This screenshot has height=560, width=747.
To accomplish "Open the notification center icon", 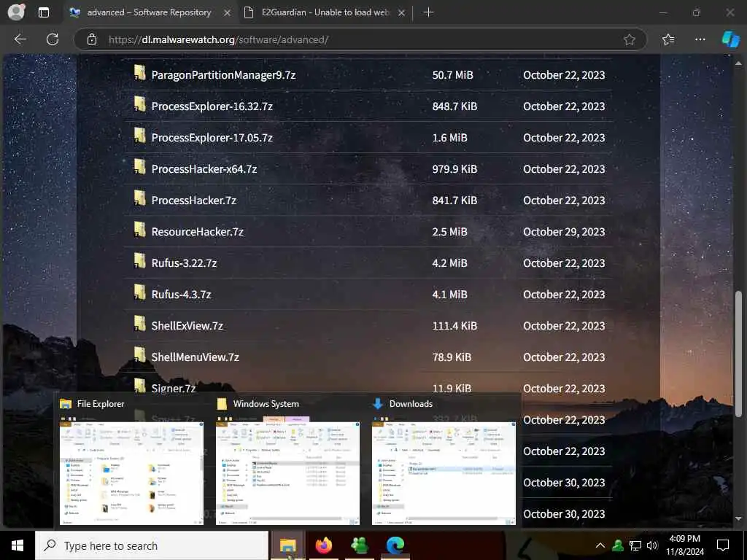I will click(723, 545).
